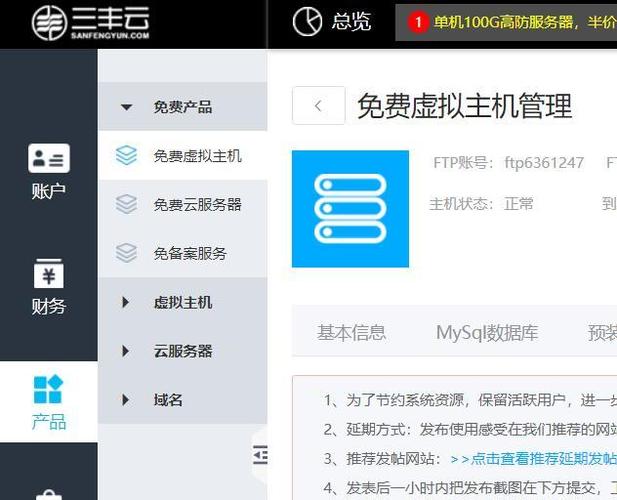Click the 免费虚拟主机管理 page title
Image resolution: width=617 pixels, height=500 pixels.
[465, 106]
